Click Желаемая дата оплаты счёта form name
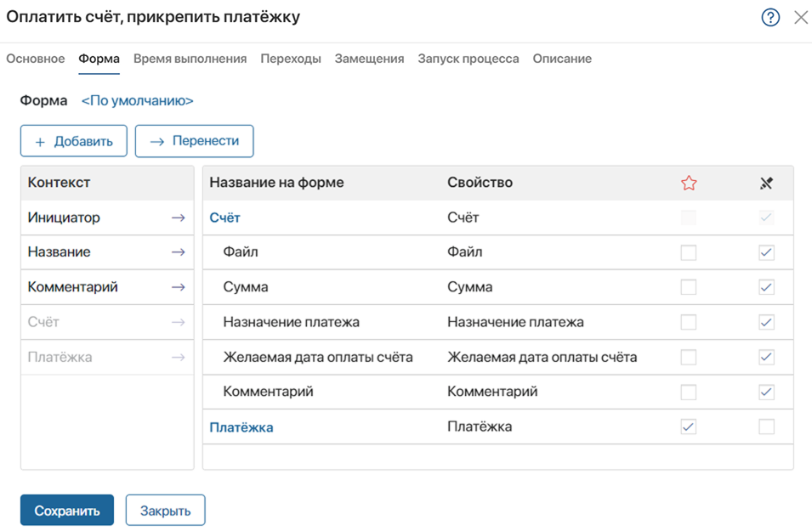This screenshot has width=812, height=531. pos(318,357)
